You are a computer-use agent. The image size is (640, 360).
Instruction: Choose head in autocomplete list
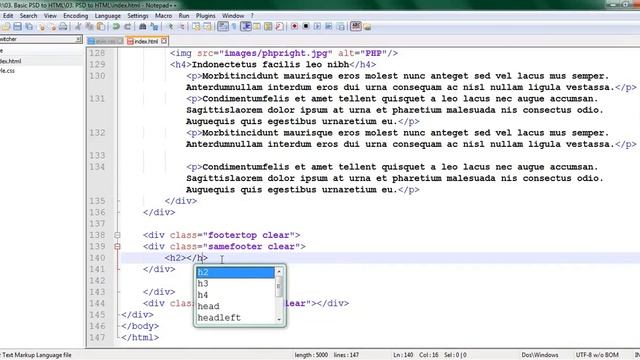pos(236,306)
